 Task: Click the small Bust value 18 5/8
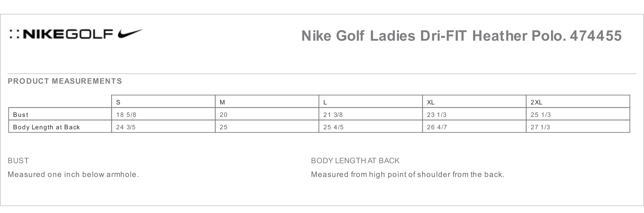[126, 115]
